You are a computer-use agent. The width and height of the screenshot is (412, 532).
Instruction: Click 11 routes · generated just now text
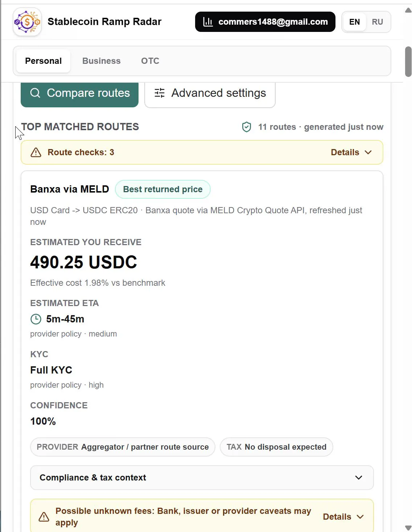coord(321,127)
